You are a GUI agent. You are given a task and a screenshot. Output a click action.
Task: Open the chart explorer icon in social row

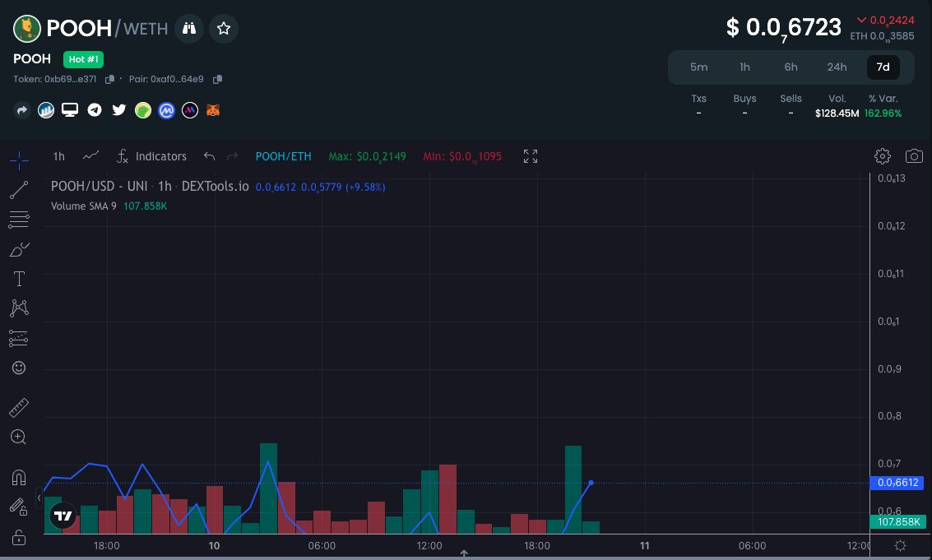point(46,110)
